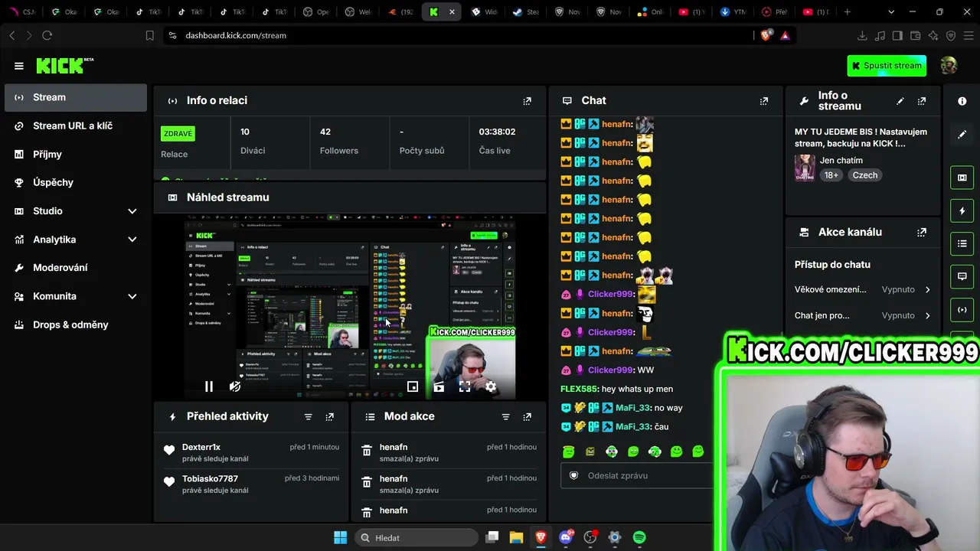Open the hamburger menu beside the Kick logo
Screen dimensions: 980x551
pyautogui.click(x=19, y=66)
